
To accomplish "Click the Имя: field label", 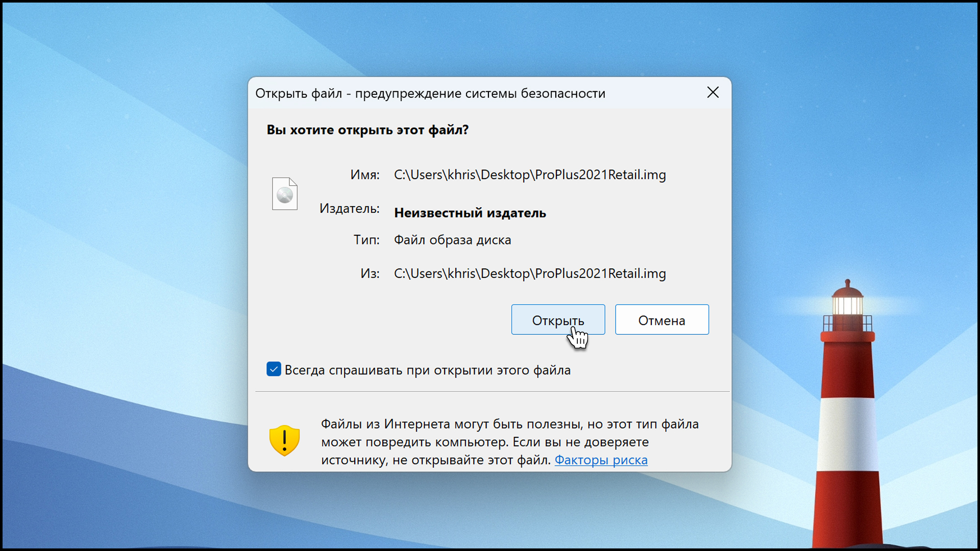I will 364,175.
